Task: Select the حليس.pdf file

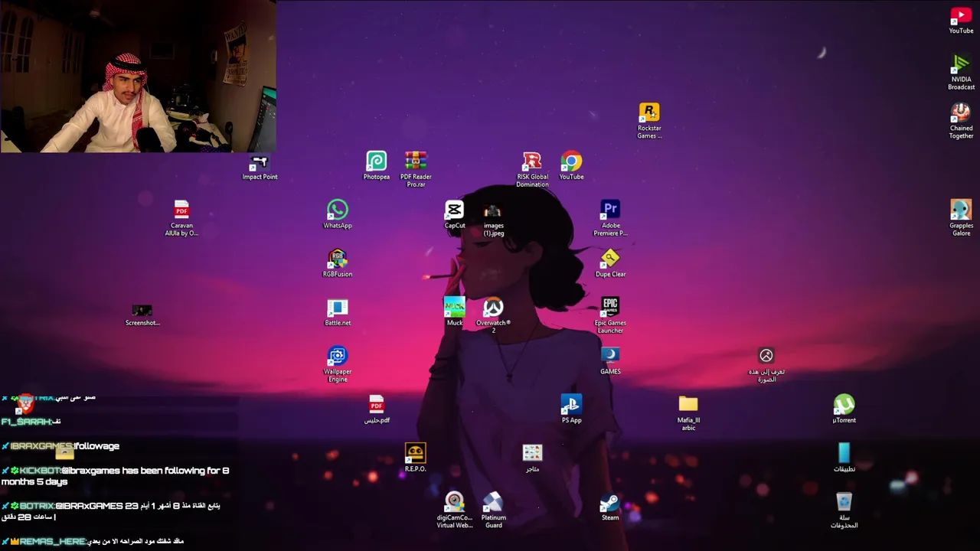Action: 376,409
